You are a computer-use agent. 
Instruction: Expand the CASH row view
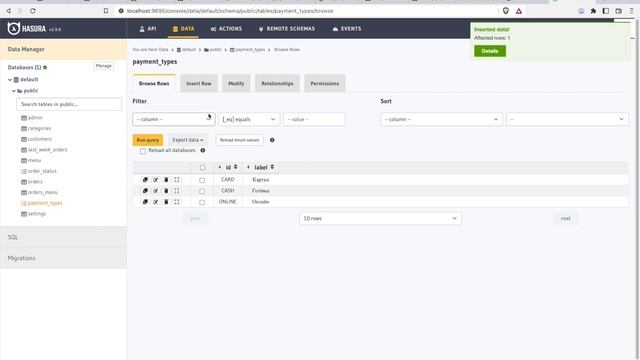(x=177, y=191)
